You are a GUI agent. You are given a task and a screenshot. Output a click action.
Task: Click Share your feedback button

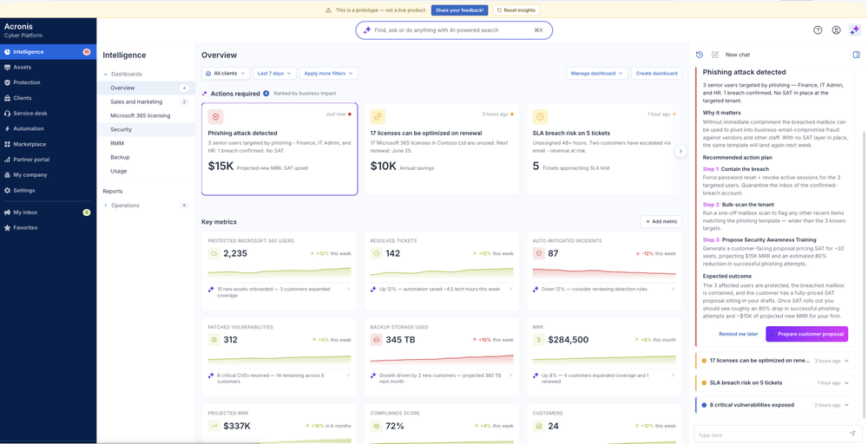coord(459,10)
